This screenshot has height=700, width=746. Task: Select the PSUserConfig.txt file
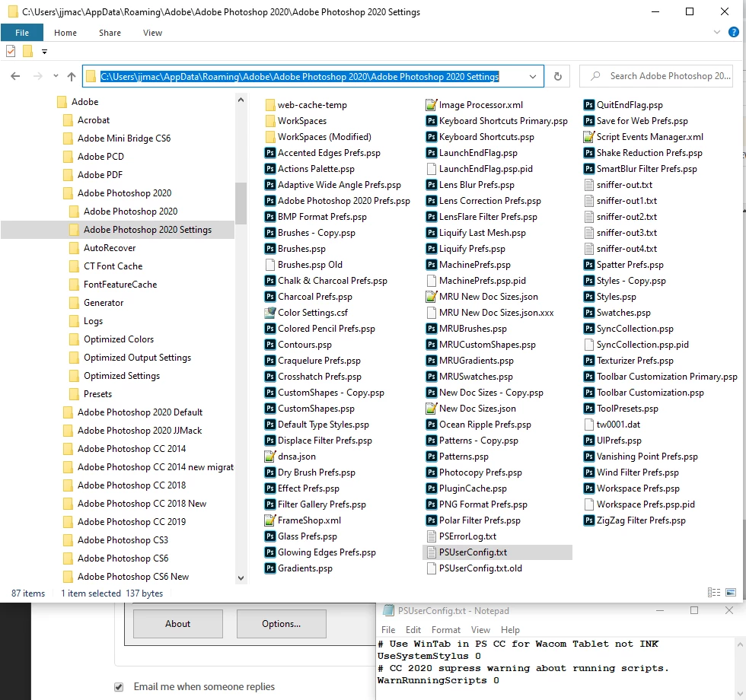pos(497,552)
